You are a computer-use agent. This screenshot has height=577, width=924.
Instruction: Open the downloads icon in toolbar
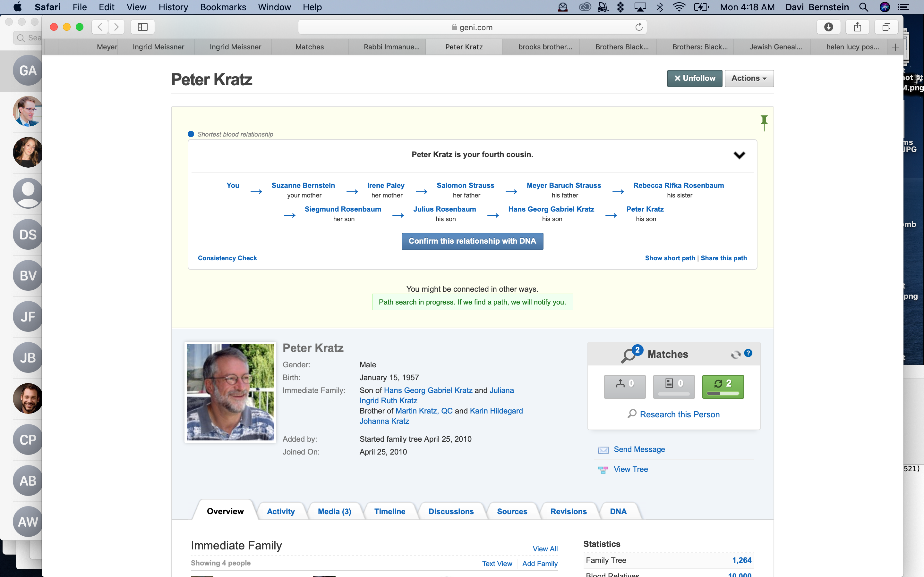(x=828, y=27)
